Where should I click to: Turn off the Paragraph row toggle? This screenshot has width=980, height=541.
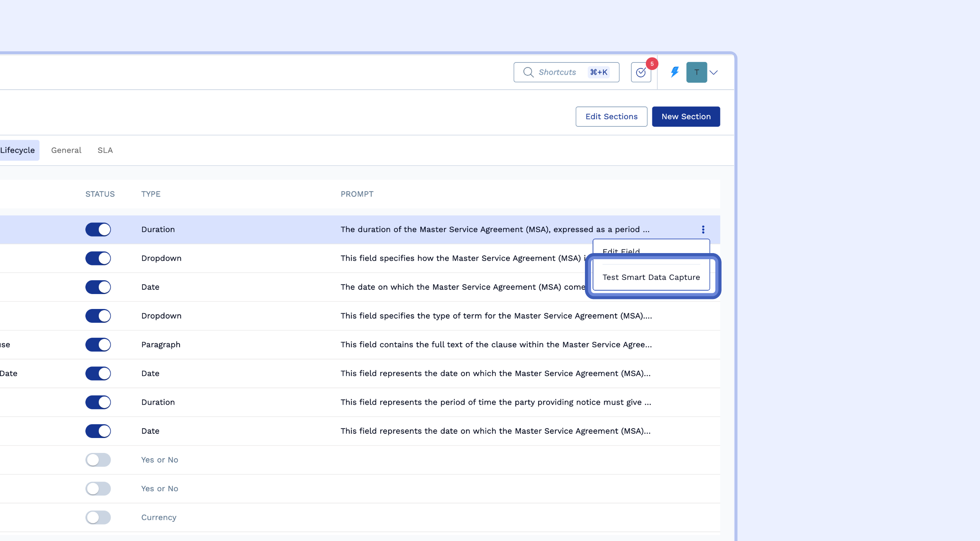coord(98,345)
